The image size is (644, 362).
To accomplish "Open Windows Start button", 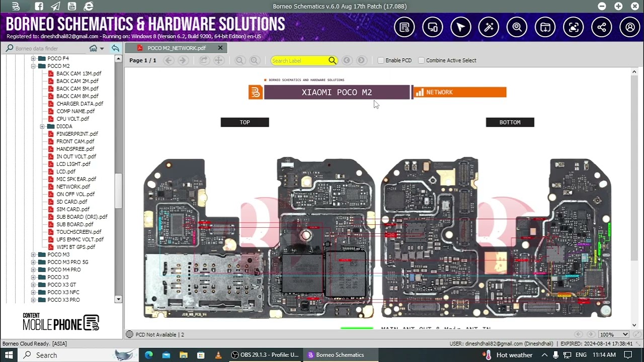I will coord(9,355).
